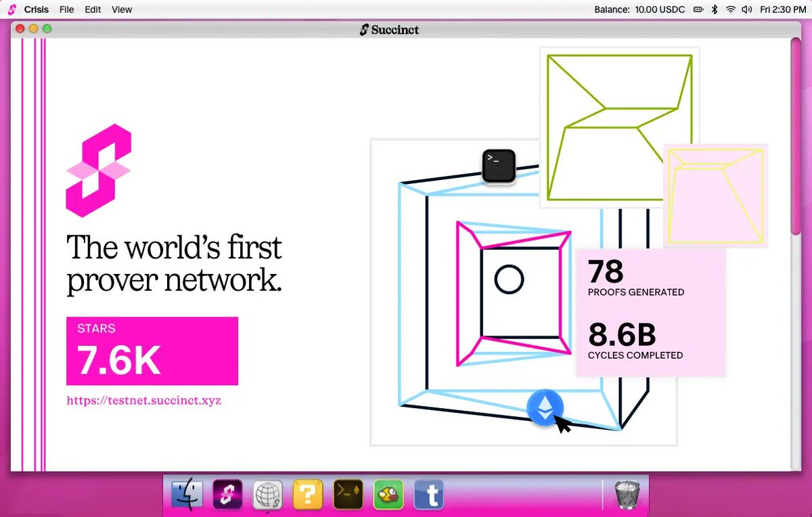Visit the testnet.succinct.xyz link
Viewport: 812px width, 517px height.
pos(143,400)
